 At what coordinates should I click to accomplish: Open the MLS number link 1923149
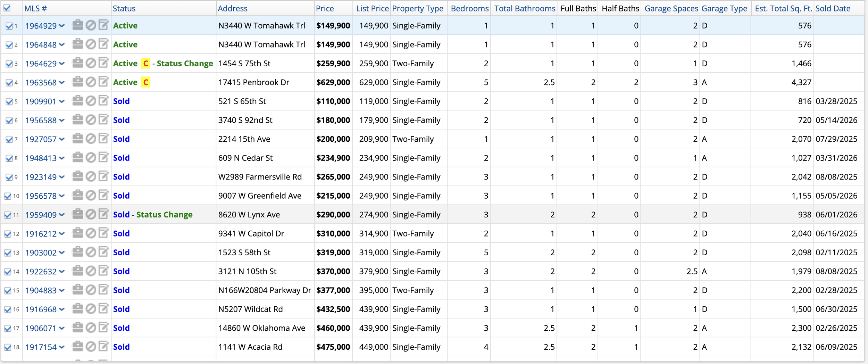coord(41,177)
